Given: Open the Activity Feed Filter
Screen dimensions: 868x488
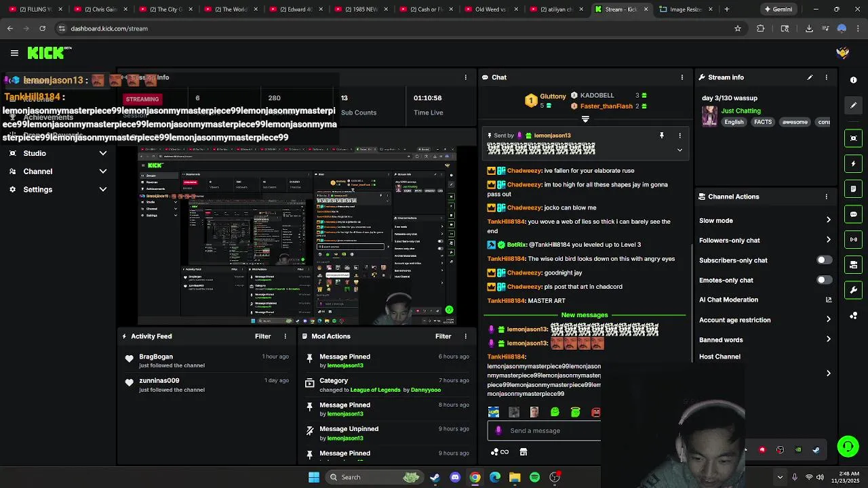Looking at the screenshot, I should [x=262, y=336].
